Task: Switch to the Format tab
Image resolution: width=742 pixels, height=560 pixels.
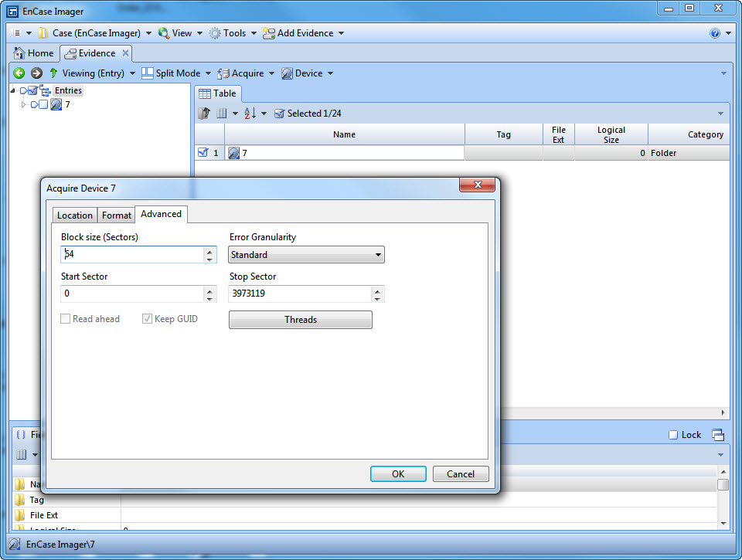Action: 117,216
